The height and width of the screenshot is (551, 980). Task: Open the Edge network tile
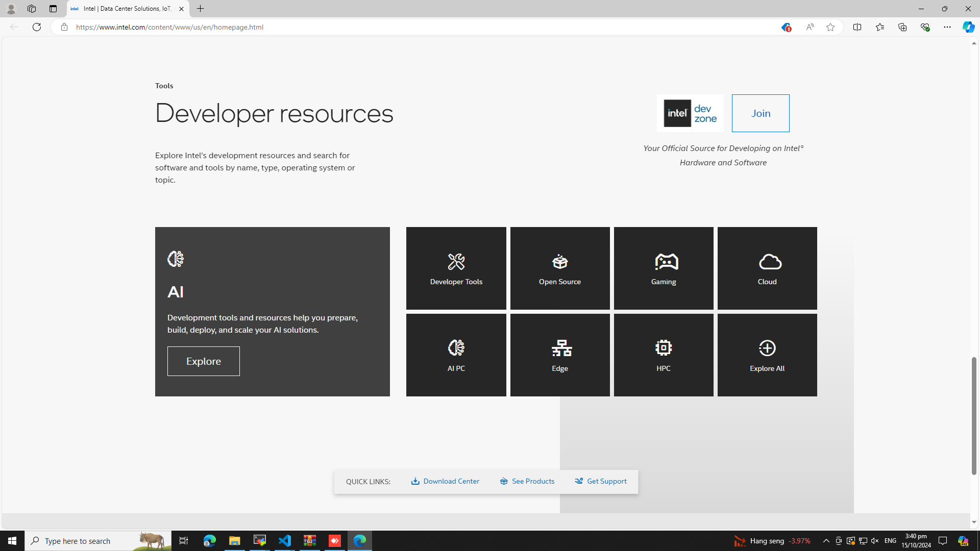pyautogui.click(x=559, y=355)
